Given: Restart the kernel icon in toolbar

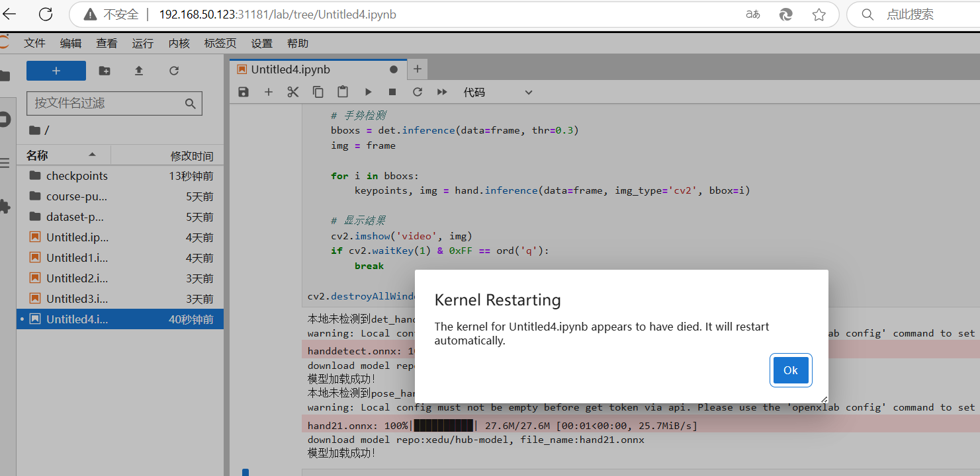Looking at the screenshot, I should click(417, 93).
